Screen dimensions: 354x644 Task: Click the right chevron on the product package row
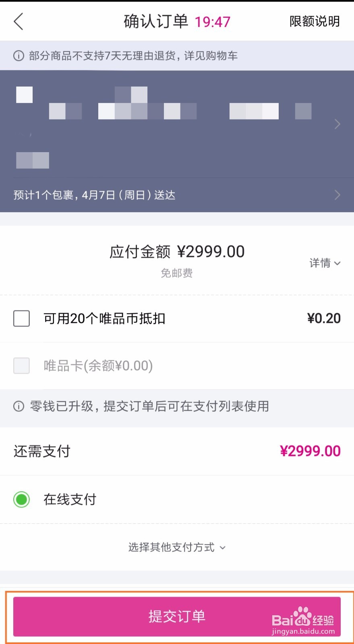tap(337, 124)
